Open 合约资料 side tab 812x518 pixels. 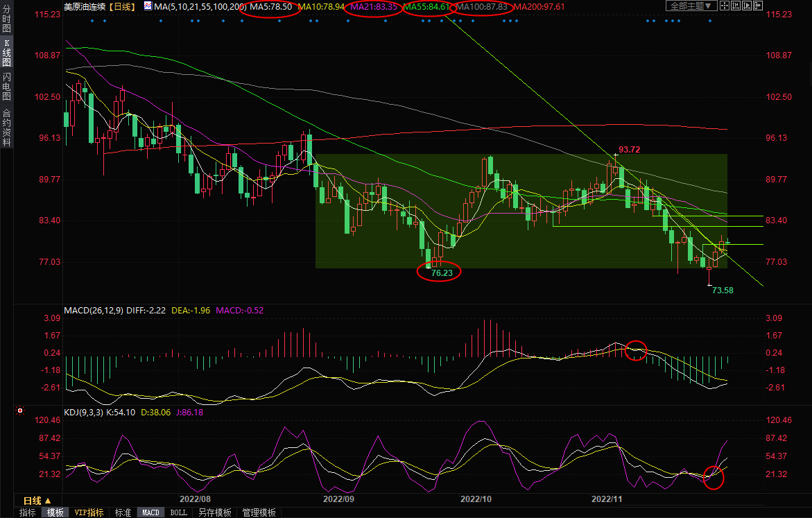click(x=7, y=128)
